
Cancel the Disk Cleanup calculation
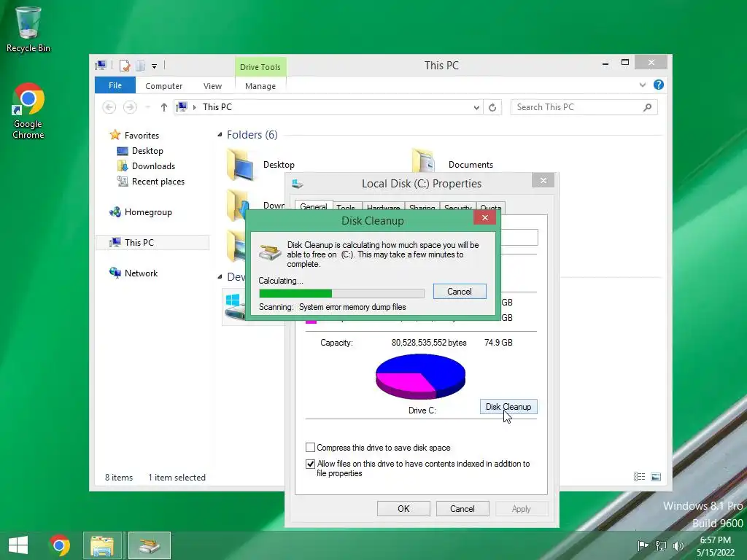point(460,292)
